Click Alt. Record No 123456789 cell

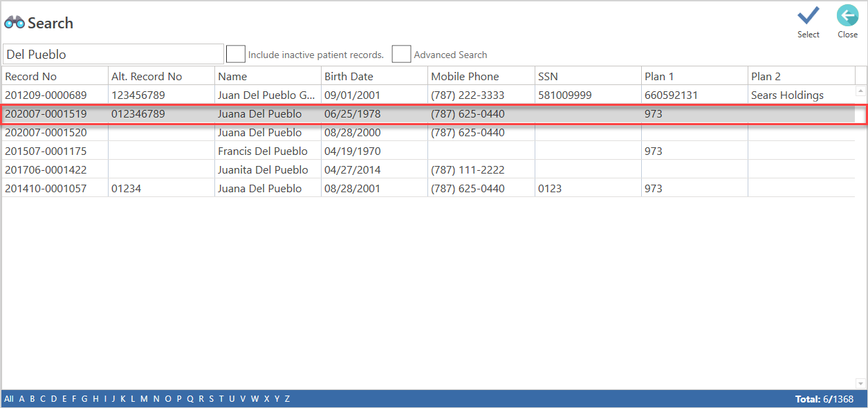(x=161, y=95)
